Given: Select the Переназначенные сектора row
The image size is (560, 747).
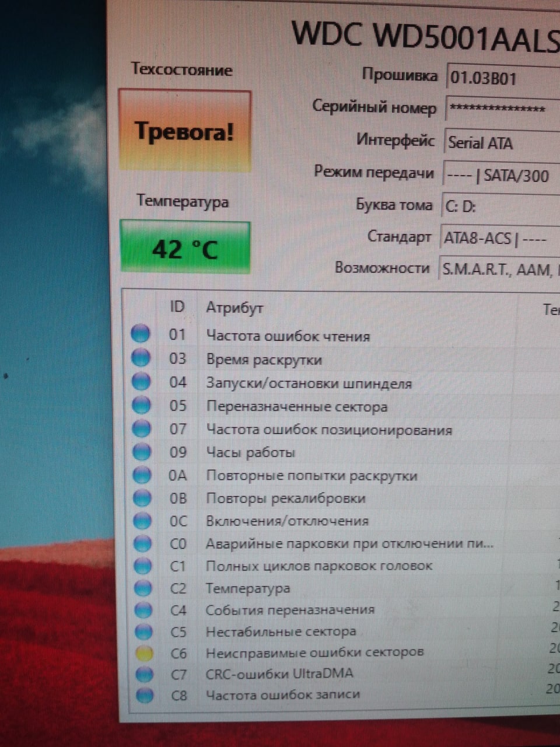Looking at the screenshot, I should (x=343, y=406).
